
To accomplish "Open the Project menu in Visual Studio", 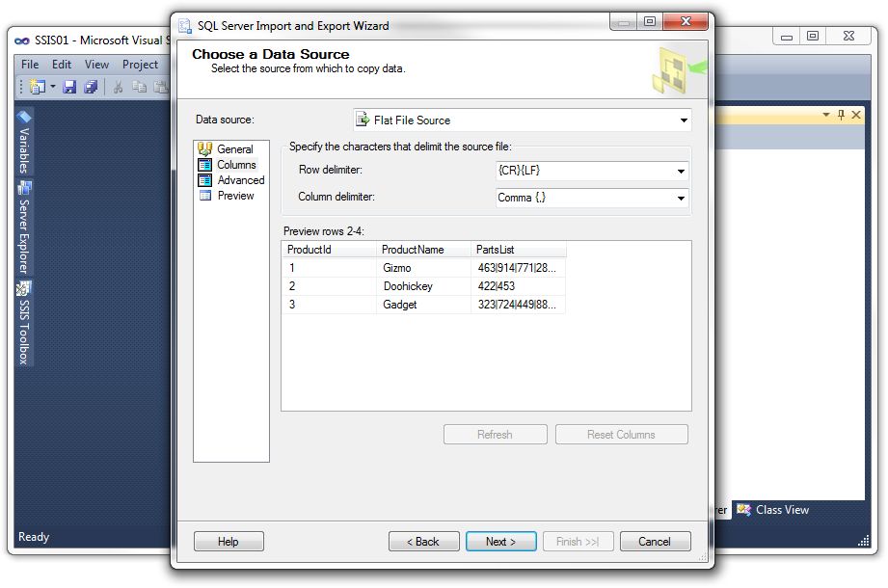I will point(140,64).
